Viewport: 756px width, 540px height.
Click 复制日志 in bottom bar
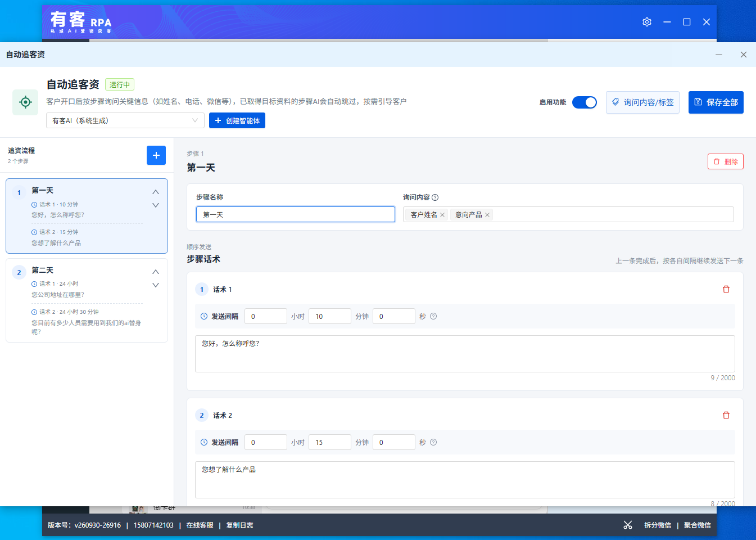239,525
